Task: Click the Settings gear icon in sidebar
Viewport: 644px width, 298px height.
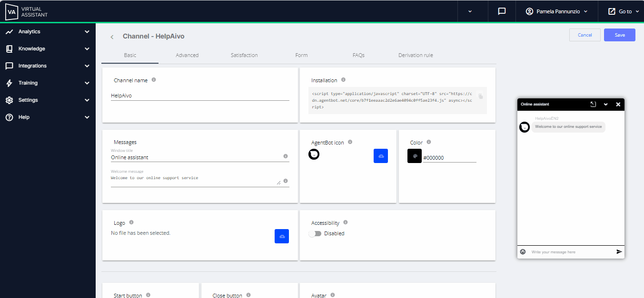Action: tap(9, 100)
